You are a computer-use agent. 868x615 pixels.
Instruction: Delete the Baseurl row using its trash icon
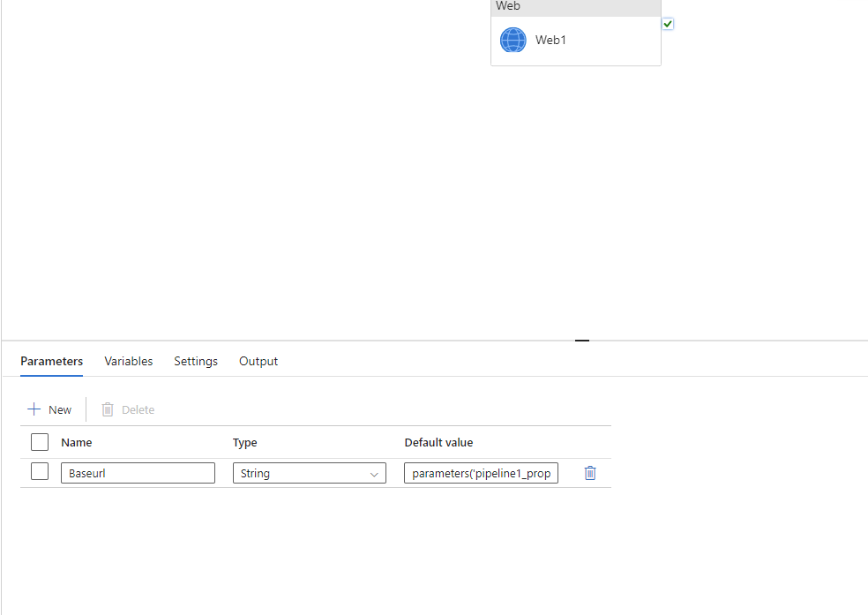tap(589, 473)
